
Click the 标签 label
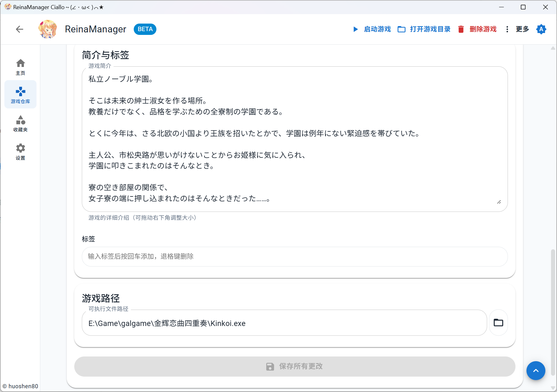click(x=88, y=239)
